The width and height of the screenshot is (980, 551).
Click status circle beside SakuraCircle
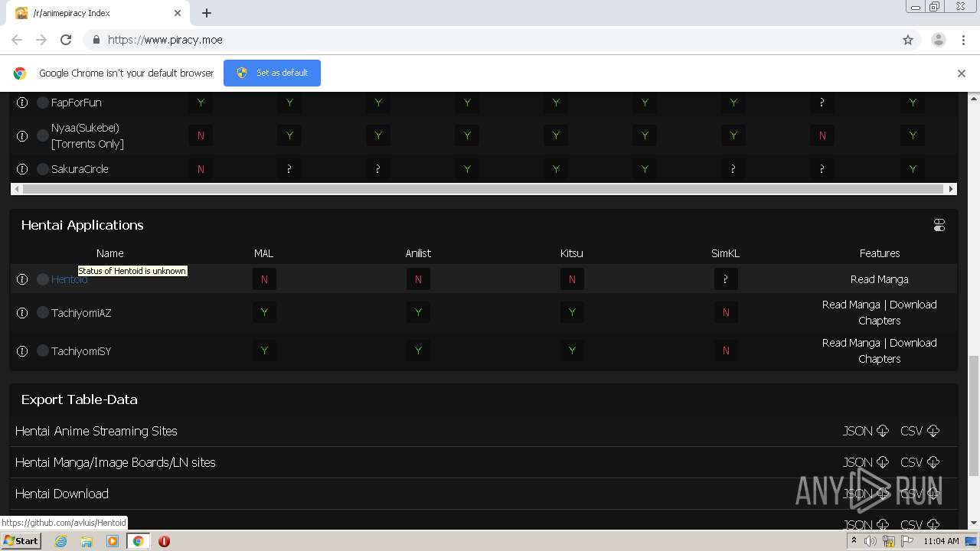(x=43, y=169)
